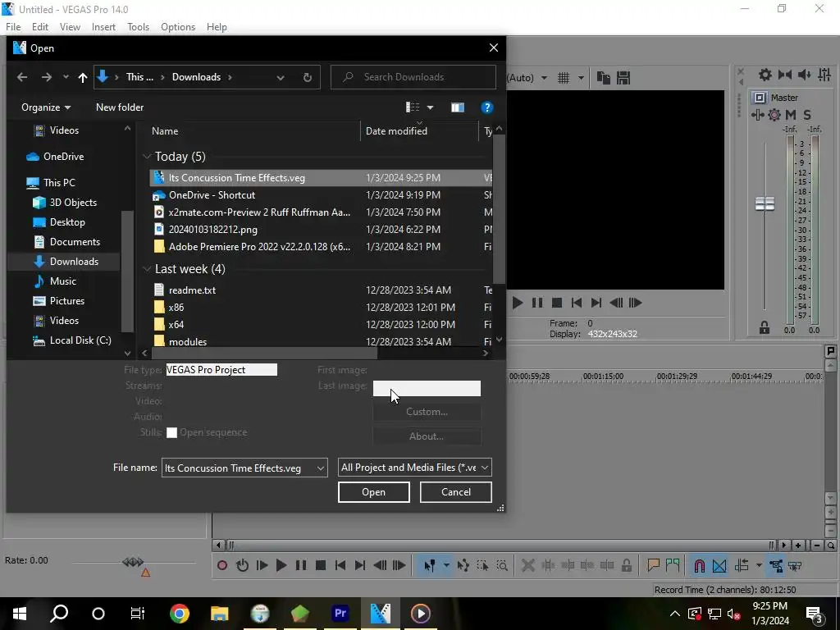Toggle Automatic Crossfades button

tap(719, 565)
